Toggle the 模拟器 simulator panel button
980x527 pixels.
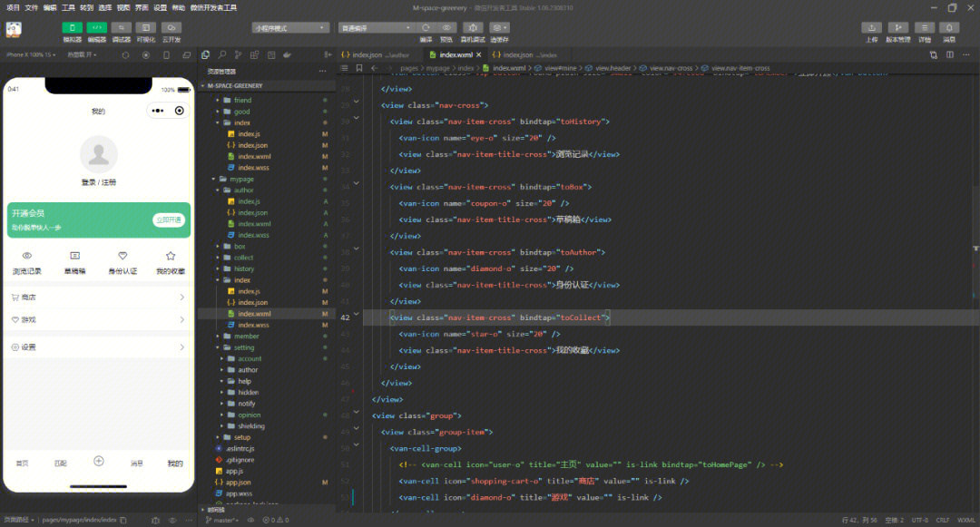pyautogui.click(x=72, y=27)
